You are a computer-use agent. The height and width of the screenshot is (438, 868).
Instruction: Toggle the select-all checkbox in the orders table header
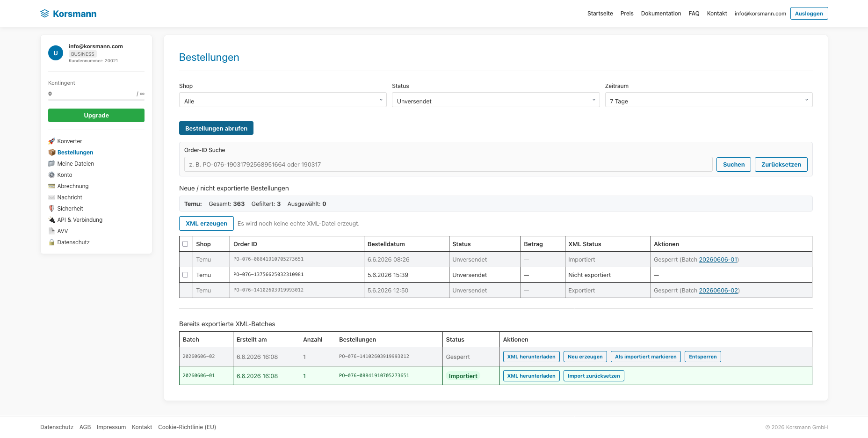pyautogui.click(x=185, y=244)
